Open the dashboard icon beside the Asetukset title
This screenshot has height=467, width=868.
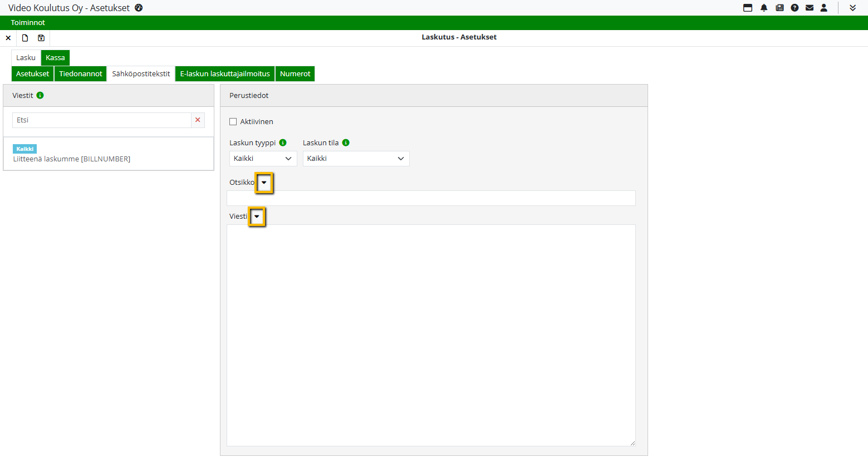[139, 8]
